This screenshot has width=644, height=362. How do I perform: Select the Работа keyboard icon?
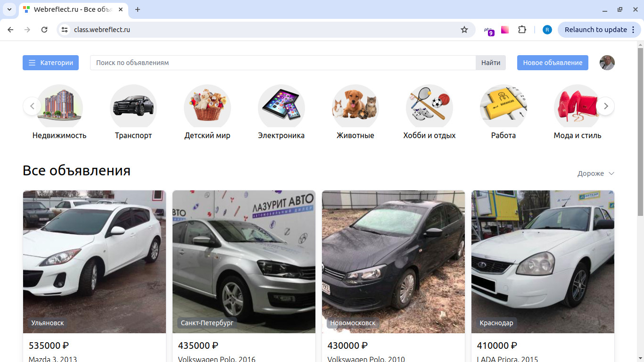[504, 106]
